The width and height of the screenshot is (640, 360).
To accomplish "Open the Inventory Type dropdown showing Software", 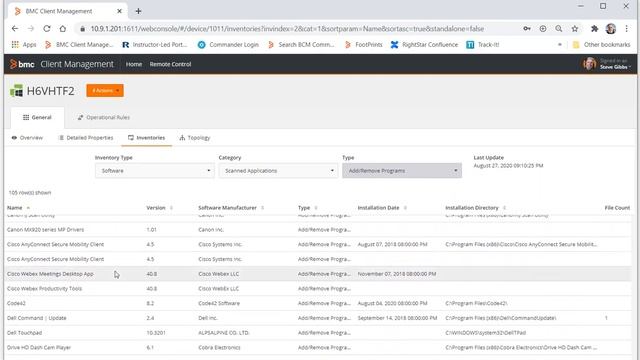I will click(x=155, y=171).
